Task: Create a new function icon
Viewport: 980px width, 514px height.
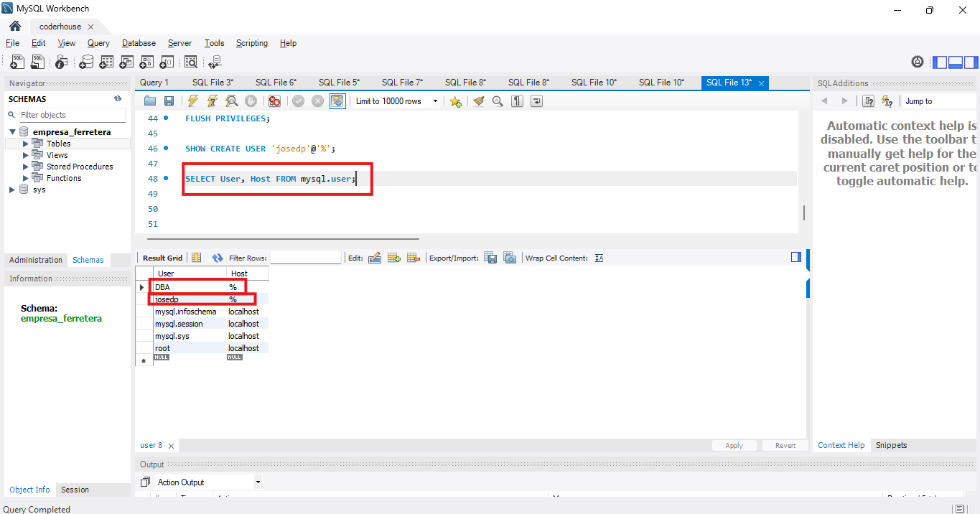Action: coord(167,62)
